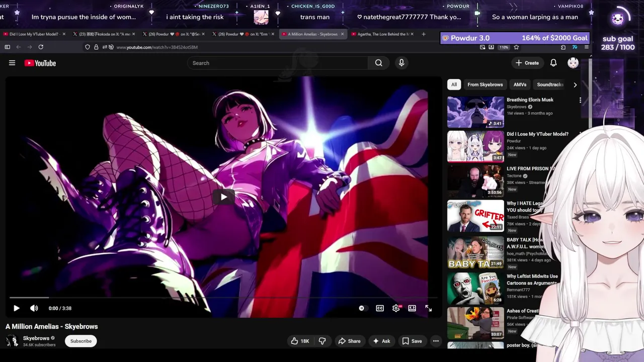The image size is (644, 362).
Task: Open the browser extensions icon
Action: pos(563,47)
